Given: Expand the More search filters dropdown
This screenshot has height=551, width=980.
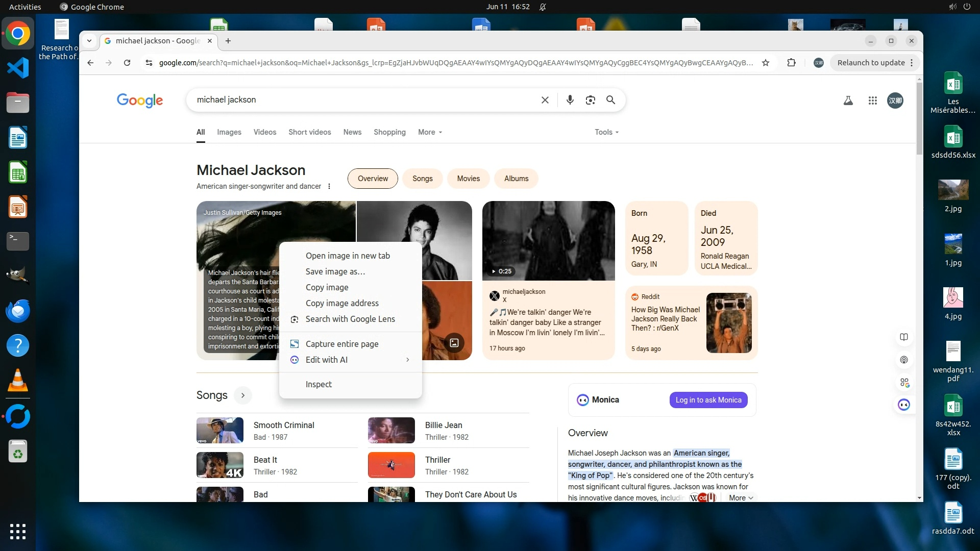Looking at the screenshot, I should pos(430,132).
